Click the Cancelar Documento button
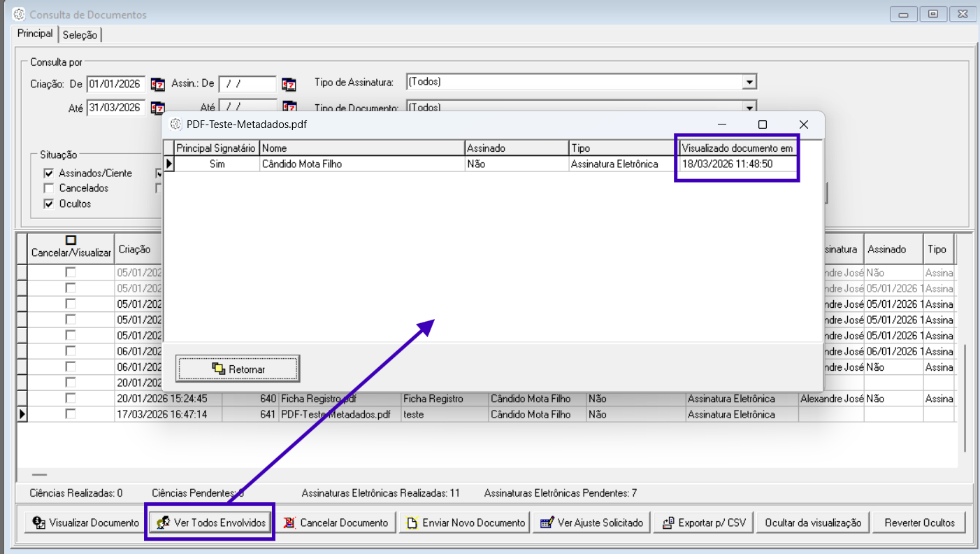 coord(336,523)
